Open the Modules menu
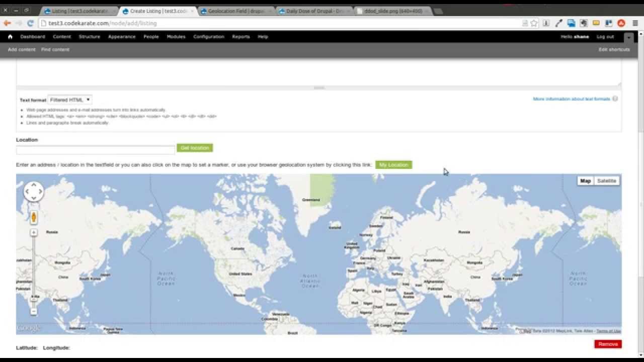This screenshot has width=644, height=362. (176, 37)
